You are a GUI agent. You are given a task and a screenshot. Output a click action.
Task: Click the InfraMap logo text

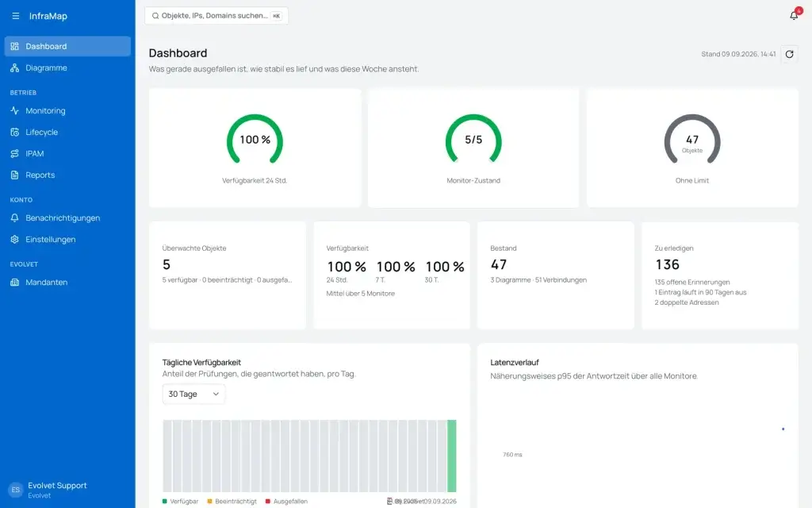[48, 16]
